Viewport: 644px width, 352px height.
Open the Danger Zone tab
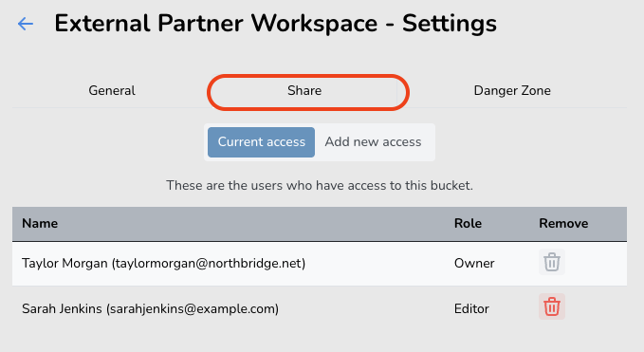coord(512,90)
